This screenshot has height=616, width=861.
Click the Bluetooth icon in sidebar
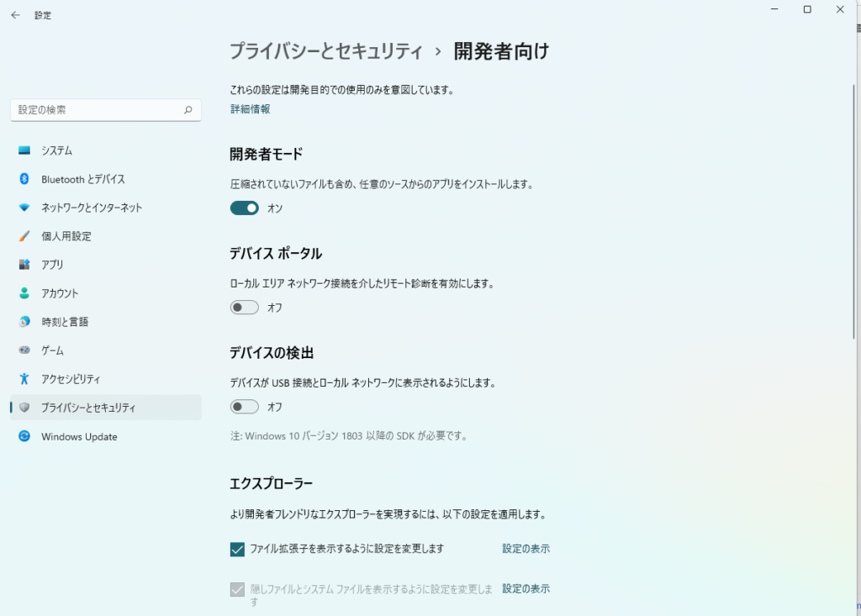24,179
